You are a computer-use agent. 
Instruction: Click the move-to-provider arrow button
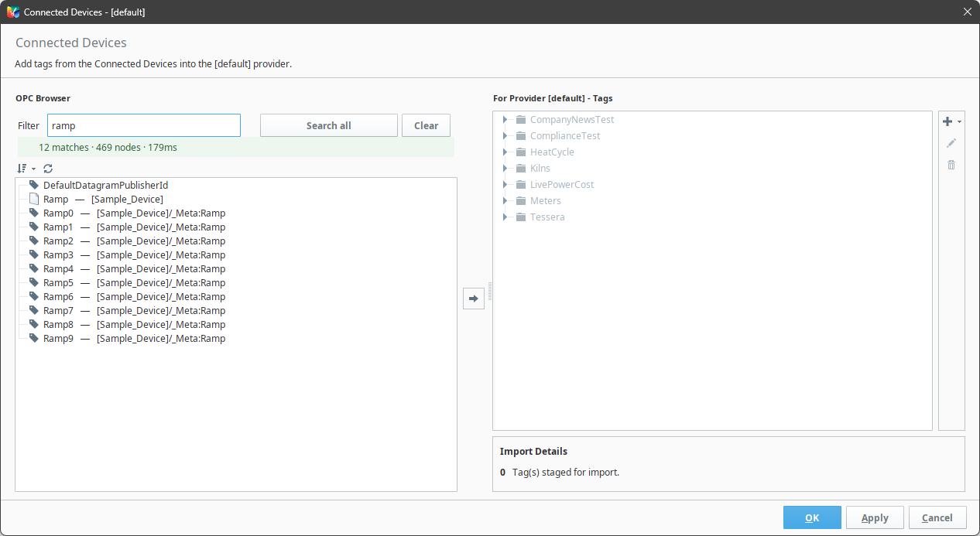pos(474,298)
